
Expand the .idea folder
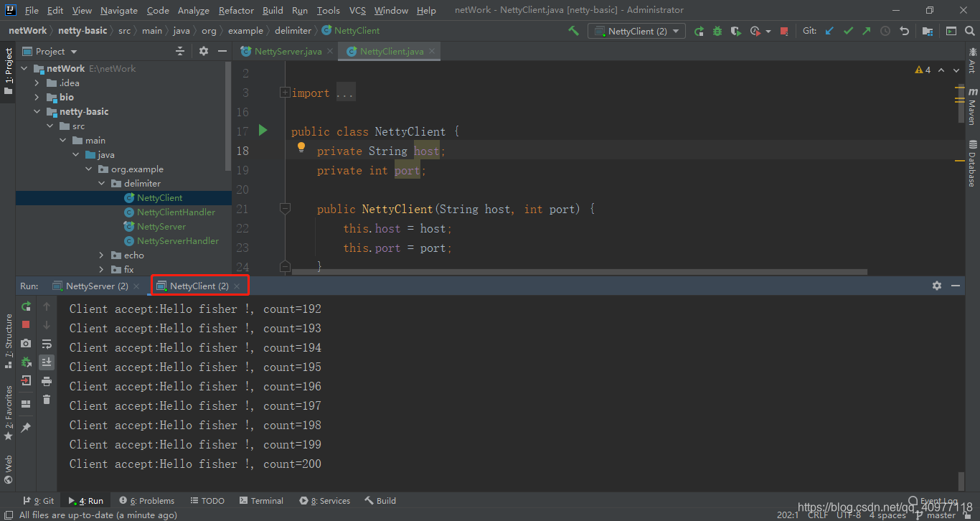tap(37, 83)
